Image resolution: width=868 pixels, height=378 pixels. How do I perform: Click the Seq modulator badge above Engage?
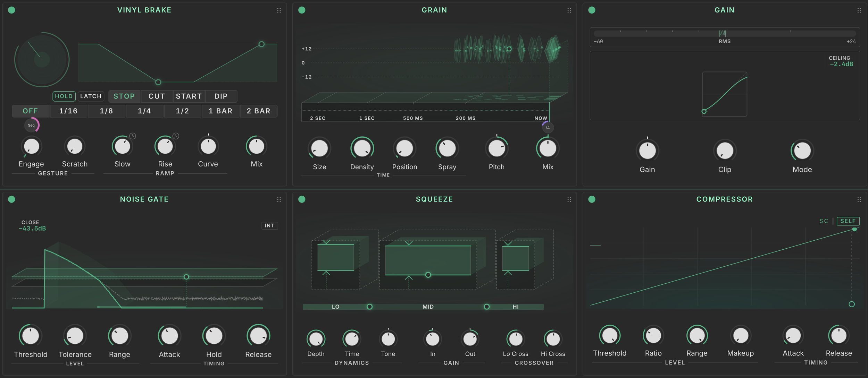point(32,125)
